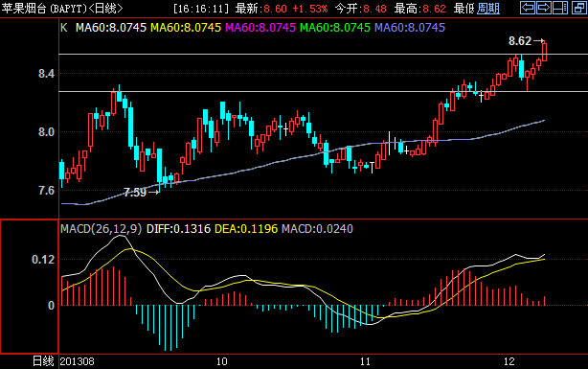The height and width of the screenshot is (369, 588).
Task: Click the 8.4 price axis label
Action: tap(47, 74)
